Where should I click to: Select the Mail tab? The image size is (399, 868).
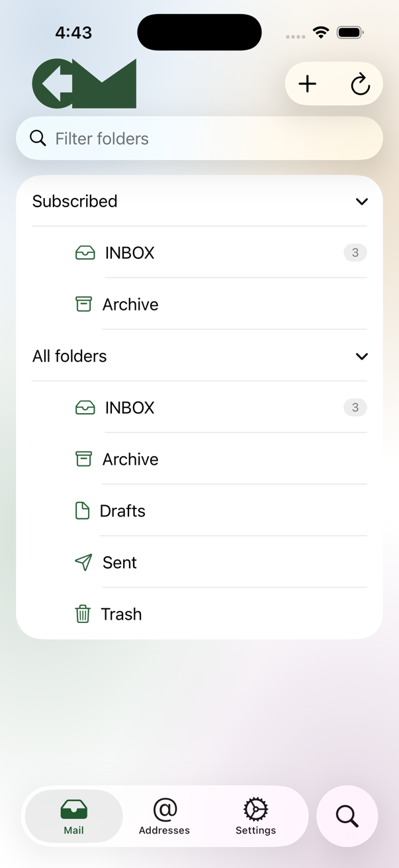point(73,816)
